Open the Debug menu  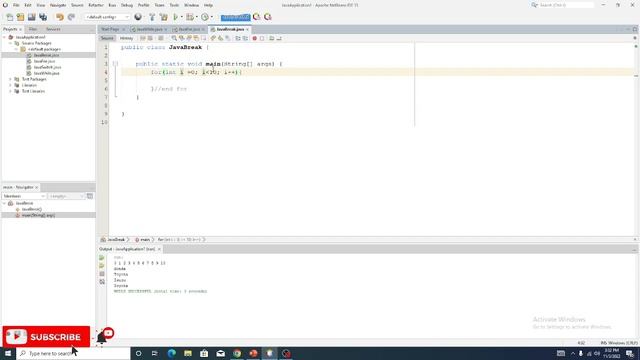pyautogui.click(x=127, y=5)
